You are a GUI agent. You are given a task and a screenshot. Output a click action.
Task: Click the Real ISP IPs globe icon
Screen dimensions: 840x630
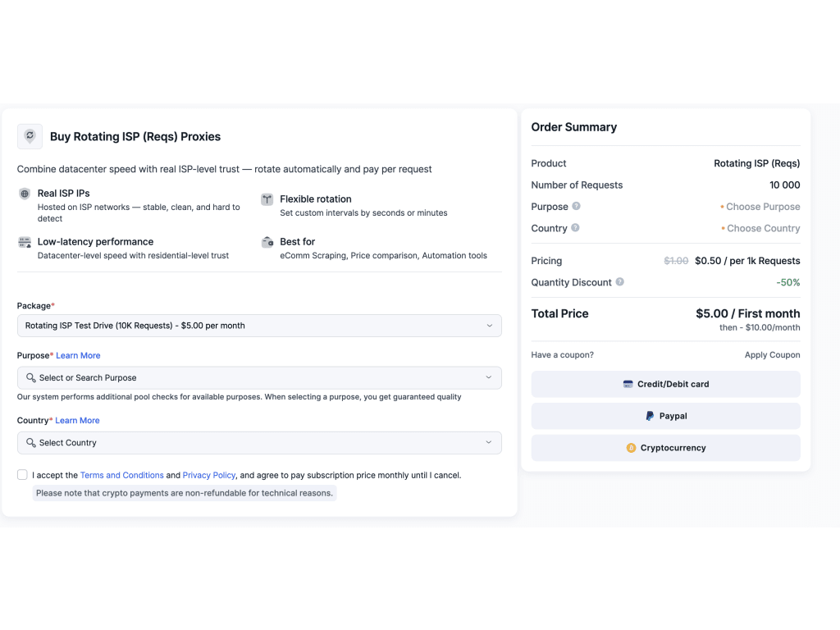pos(25,194)
